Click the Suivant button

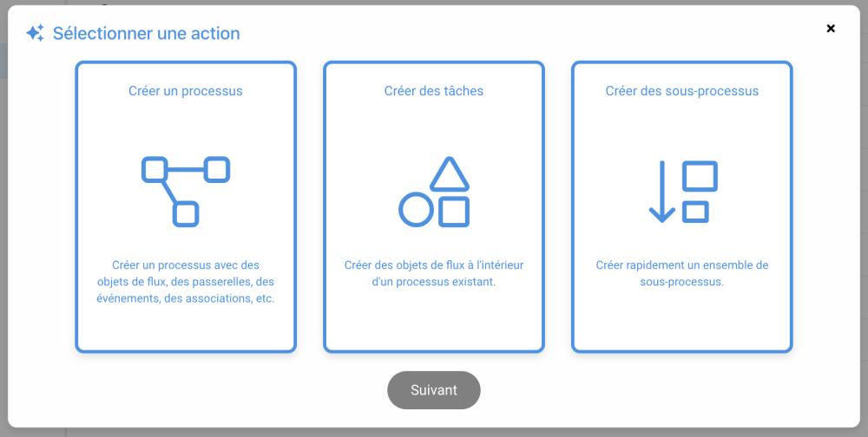[x=434, y=390]
